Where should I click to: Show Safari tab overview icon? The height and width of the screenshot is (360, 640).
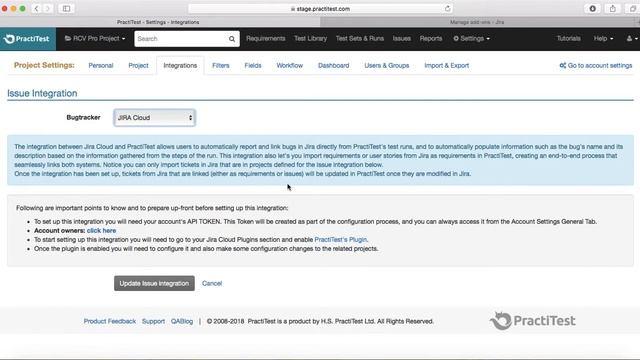pos(633,8)
